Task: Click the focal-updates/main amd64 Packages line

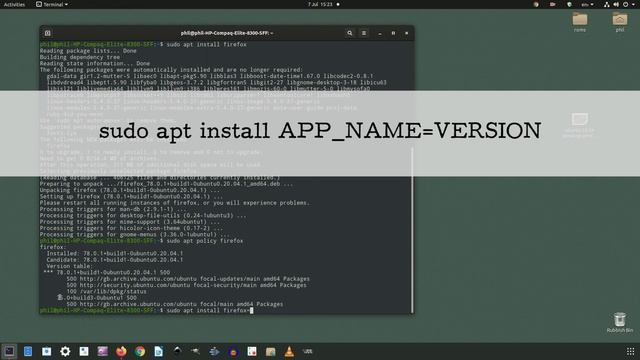Action: point(188,279)
